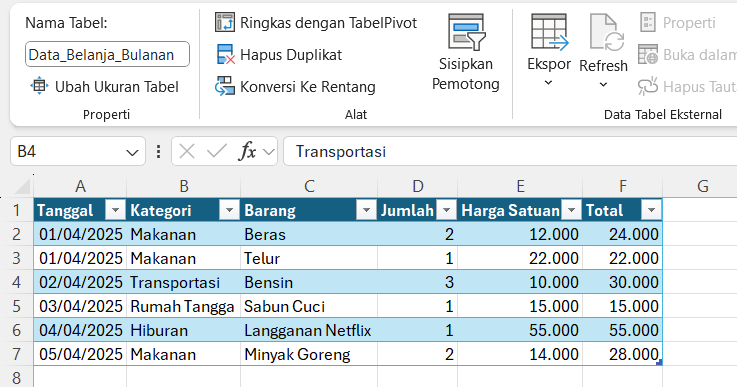Click the three-dot handle beside Name Box
737x387 pixels.
158,151
